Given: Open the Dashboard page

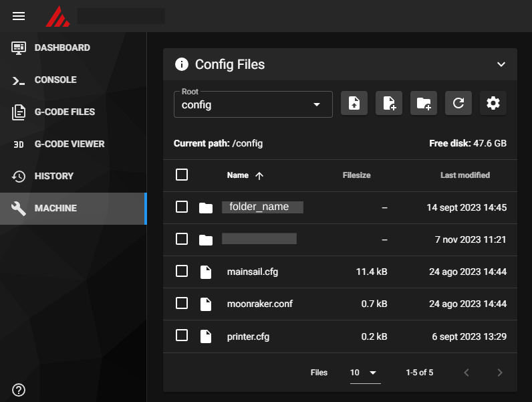Looking at the screenshot, I should click(74, 47).
